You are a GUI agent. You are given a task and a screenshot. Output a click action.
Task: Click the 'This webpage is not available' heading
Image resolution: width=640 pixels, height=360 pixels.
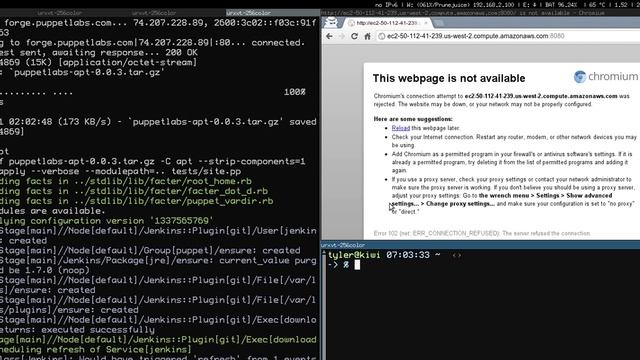(449, 78)
